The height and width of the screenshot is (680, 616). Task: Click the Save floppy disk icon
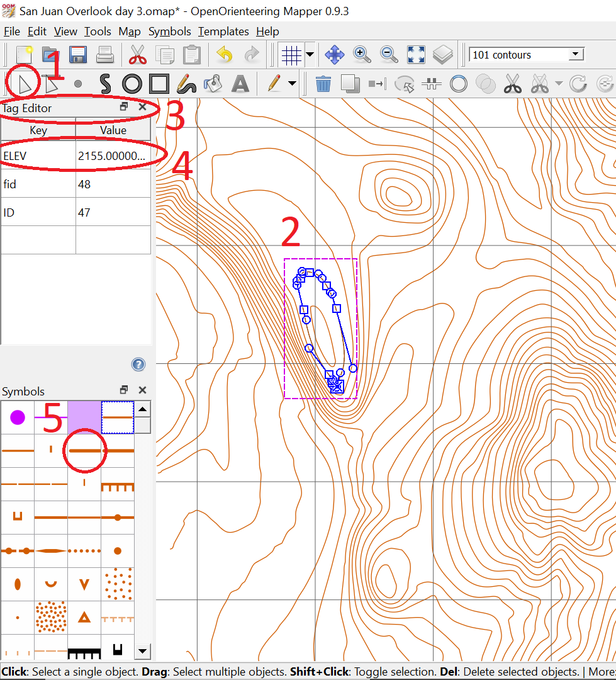click(x=77, y=55)
